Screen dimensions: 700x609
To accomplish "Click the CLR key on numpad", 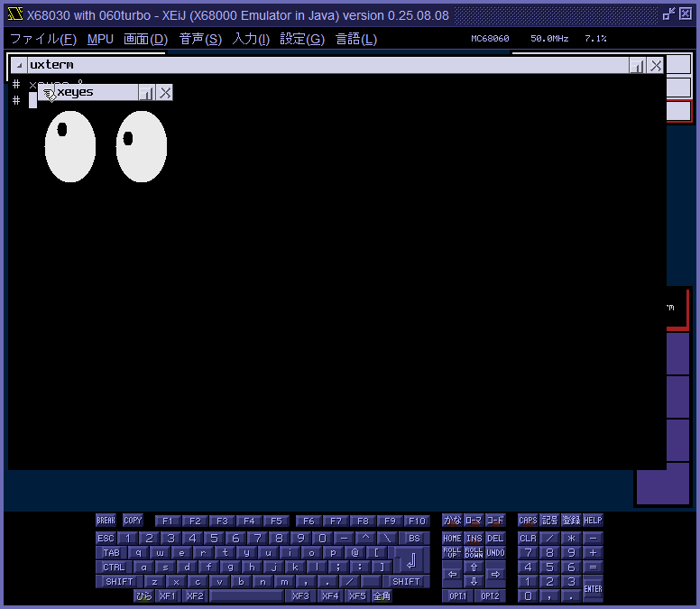I will 528,538.
